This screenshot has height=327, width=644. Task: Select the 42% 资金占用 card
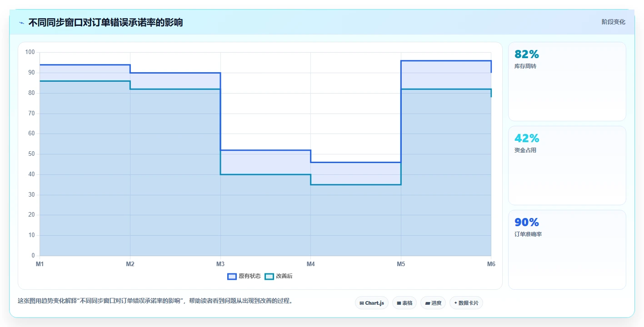567,165
